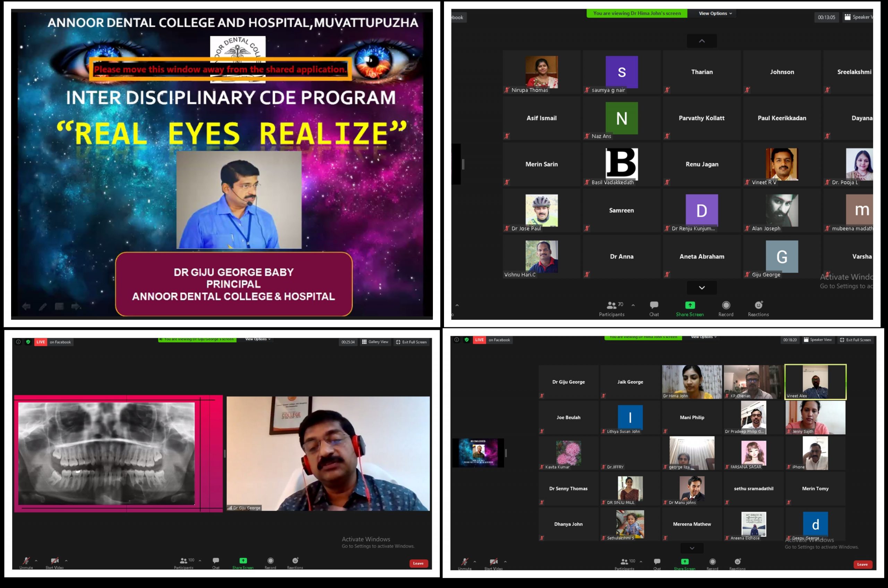Click next-slide arrow on Real Eyes Realize slide

pos(75,307)
